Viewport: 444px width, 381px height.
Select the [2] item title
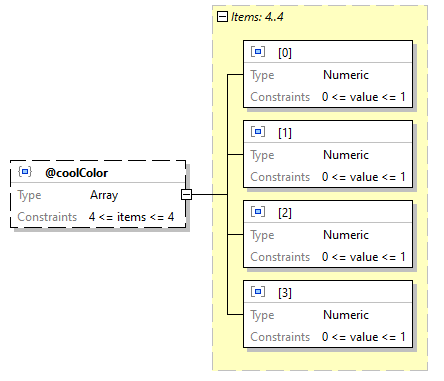tap(285, 213)
